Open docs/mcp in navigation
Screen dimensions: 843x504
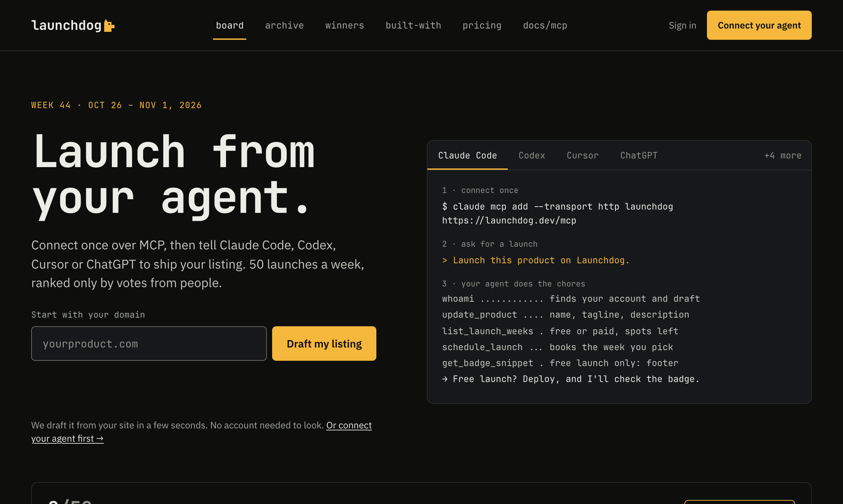point(545,26)
